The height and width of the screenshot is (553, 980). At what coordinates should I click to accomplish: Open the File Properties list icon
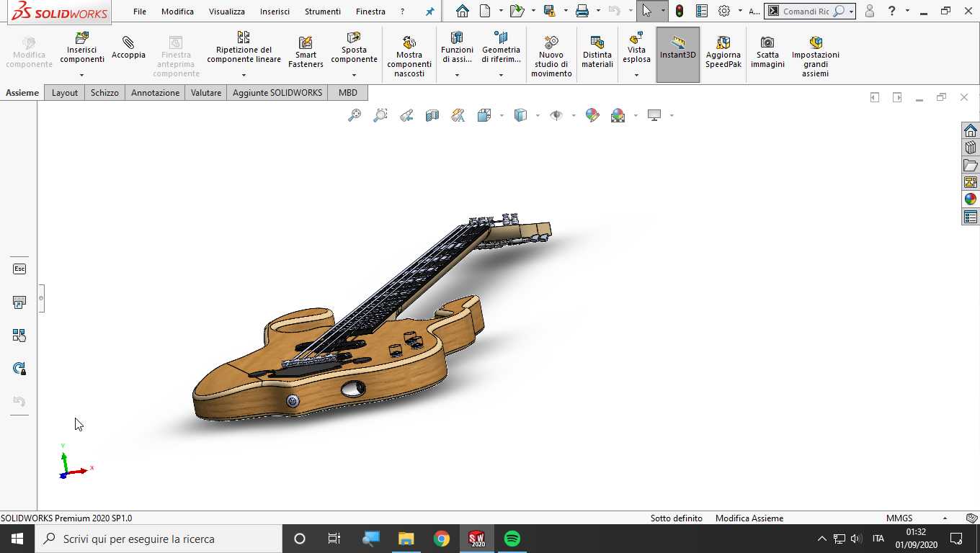(x=702, y=11)
